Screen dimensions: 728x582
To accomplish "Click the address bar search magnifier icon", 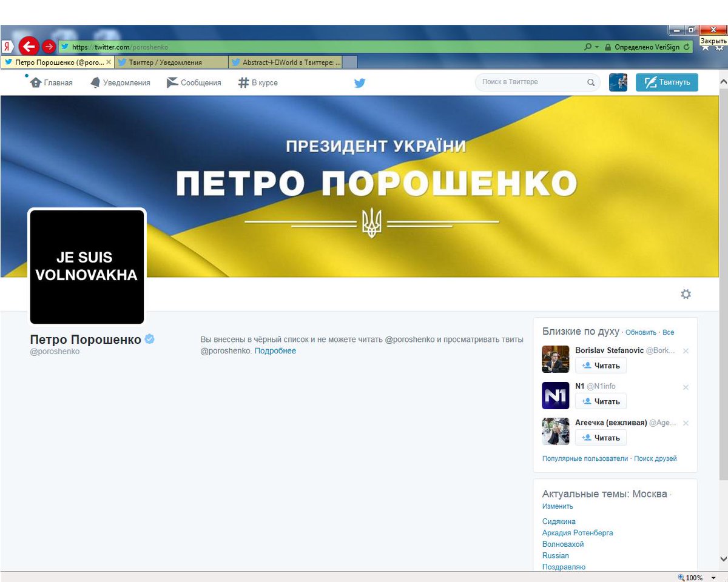I will point(588,47).
